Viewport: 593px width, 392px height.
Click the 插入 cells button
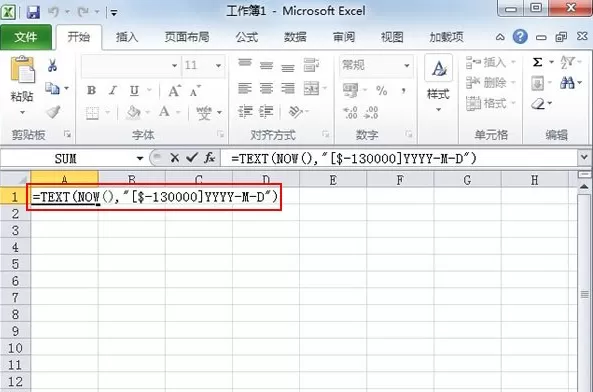[x=491, y=62]
